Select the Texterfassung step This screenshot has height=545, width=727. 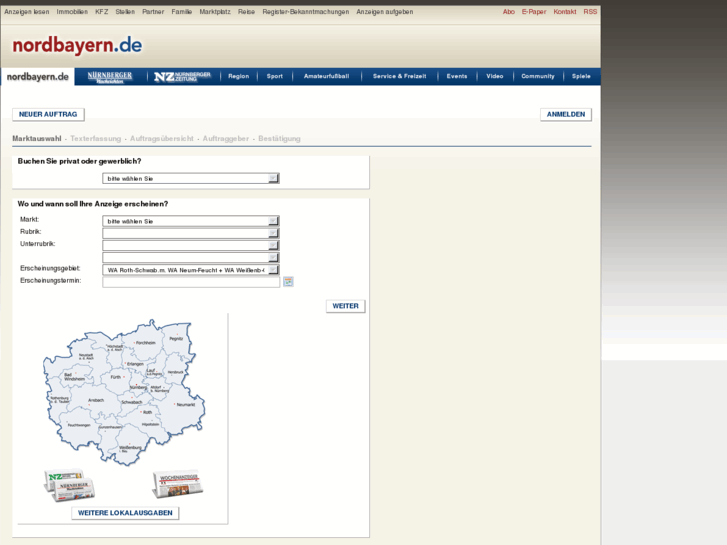tap(96, 139)
